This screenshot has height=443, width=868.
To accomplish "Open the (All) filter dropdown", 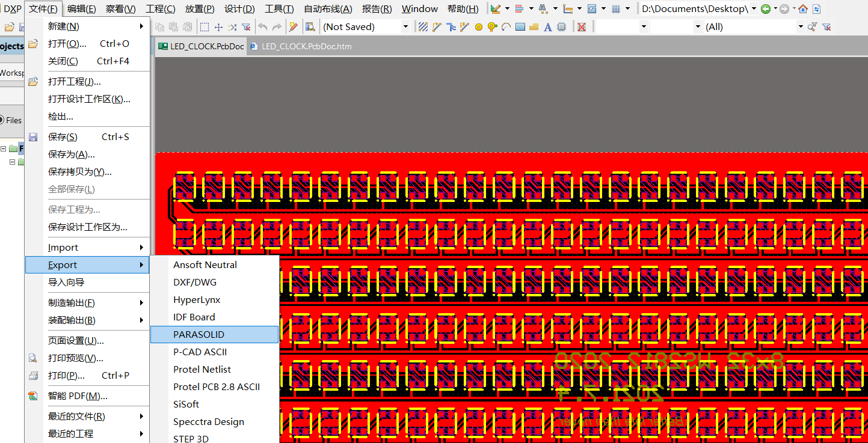I will click(801, 26).
